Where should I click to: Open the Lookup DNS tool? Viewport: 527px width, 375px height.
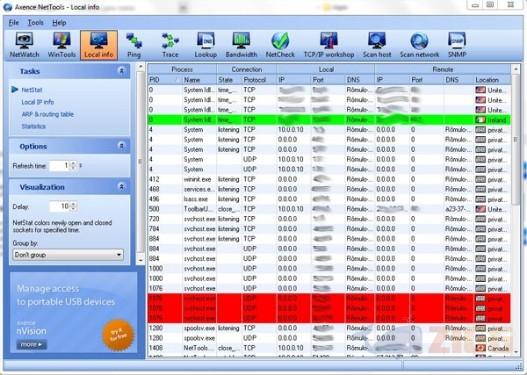(205, 45)
